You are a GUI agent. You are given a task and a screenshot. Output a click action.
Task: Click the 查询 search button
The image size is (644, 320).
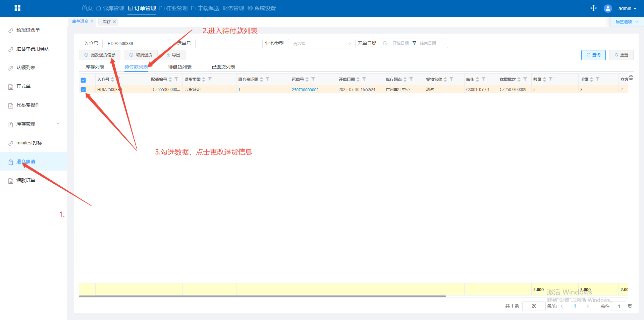pyautogui.click(x=593, y=55)
